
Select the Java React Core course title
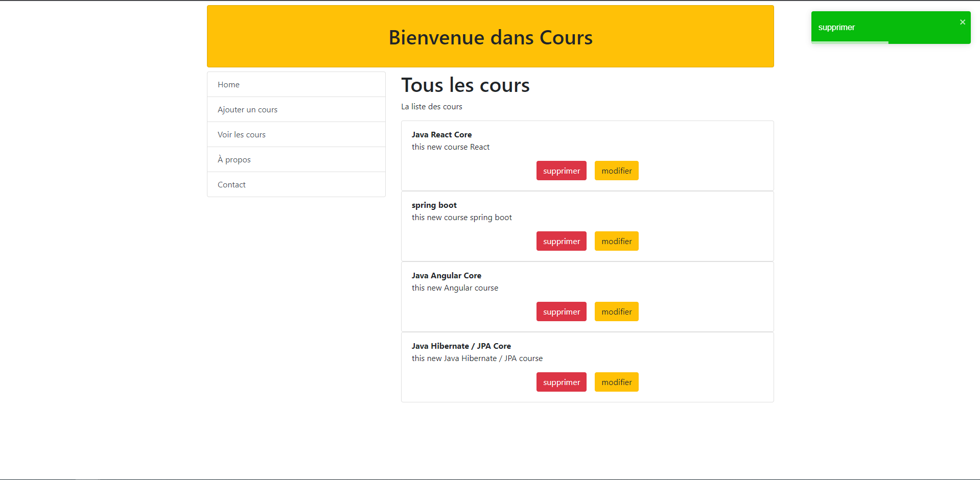(441, 135)
